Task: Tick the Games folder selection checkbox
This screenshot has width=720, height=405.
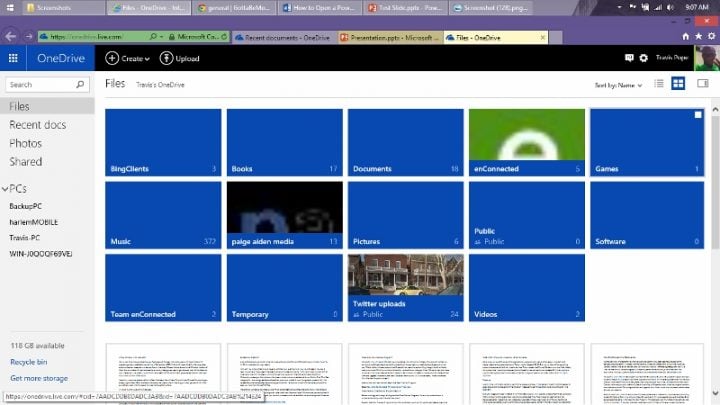Action: [x=698, y=115]
